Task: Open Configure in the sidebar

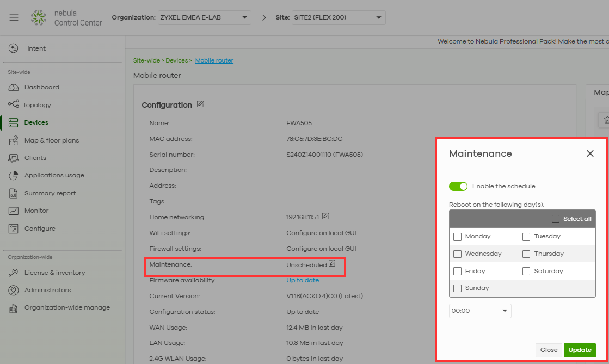Action: (x=40, y=229)
